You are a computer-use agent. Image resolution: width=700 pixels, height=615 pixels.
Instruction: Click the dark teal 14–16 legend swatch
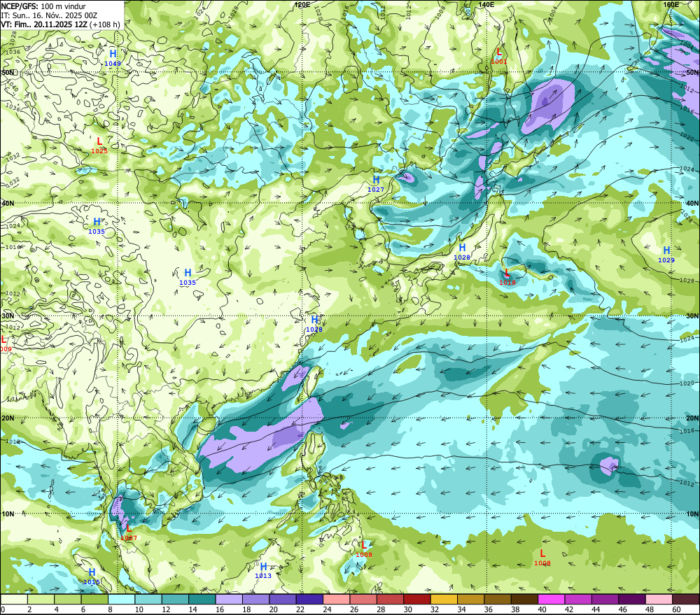202,599
